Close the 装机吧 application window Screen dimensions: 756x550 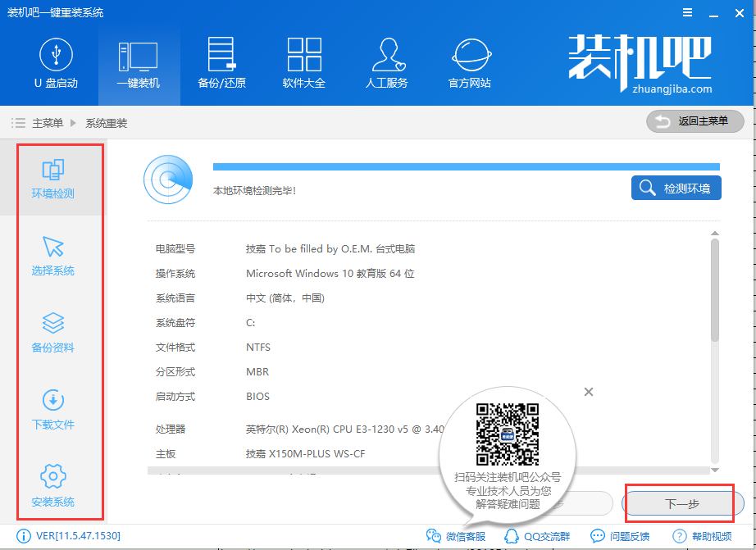tap(740, 13)
